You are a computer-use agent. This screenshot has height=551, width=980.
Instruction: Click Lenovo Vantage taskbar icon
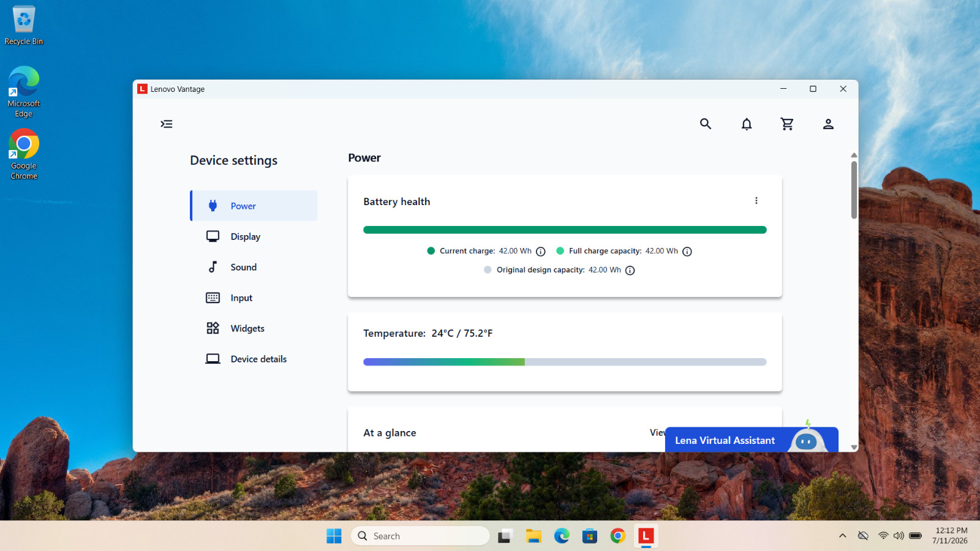click(x=646, y=536)
